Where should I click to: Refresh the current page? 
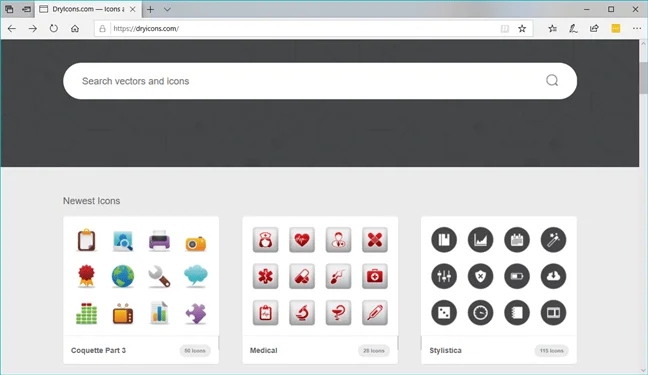pos(54,29)
